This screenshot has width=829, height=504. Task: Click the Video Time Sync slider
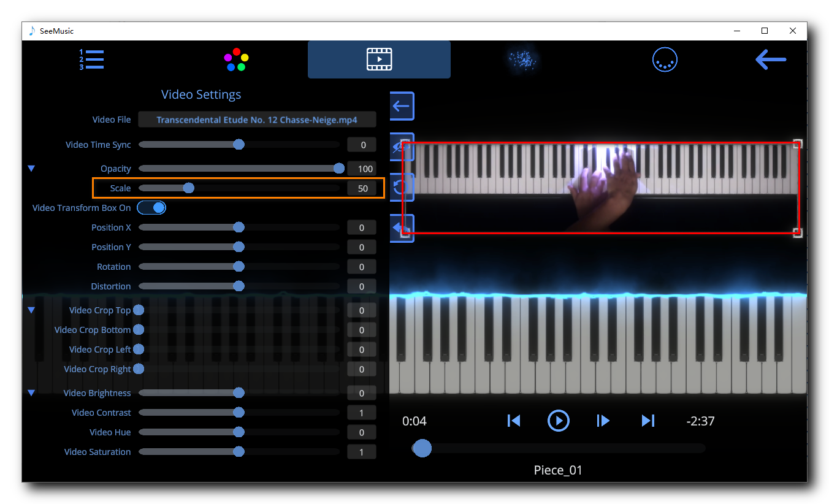(x=239, y=145)
